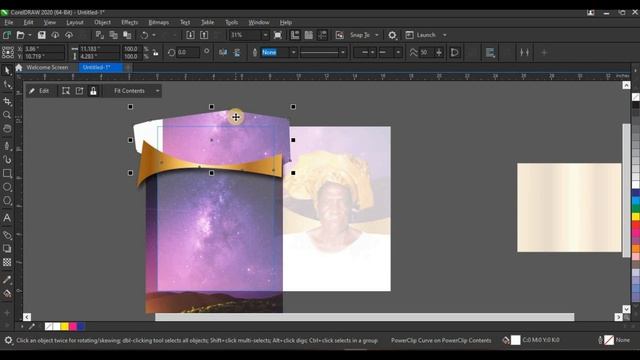Select the Transparency checkerboard tool
Image resolution: width=640 pixels, height=360 pixels.
coord(7,262)
